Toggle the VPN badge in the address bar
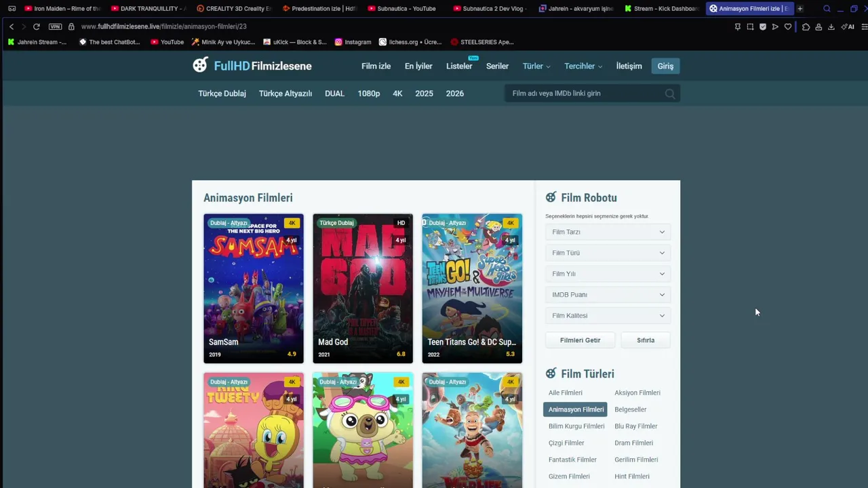 55,26
